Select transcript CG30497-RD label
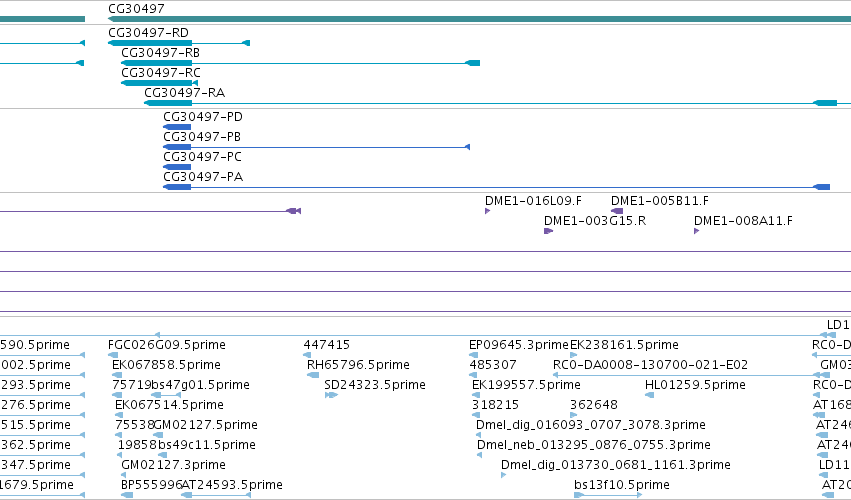 click(x=148, y=33)
